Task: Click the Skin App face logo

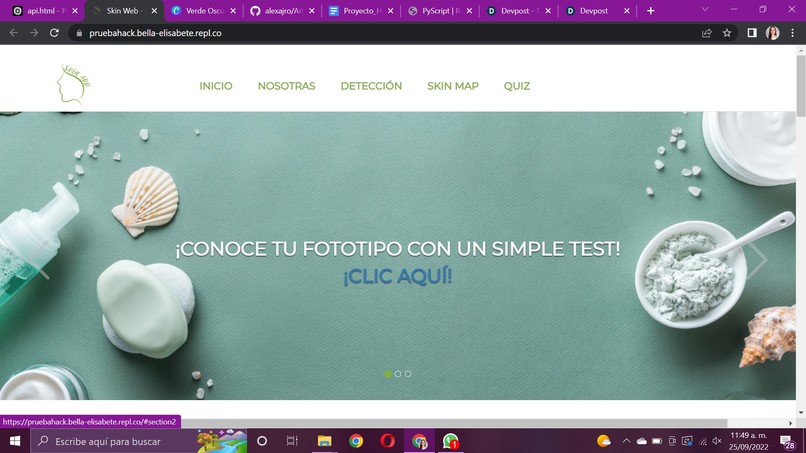Action: (x=74, y=85)
